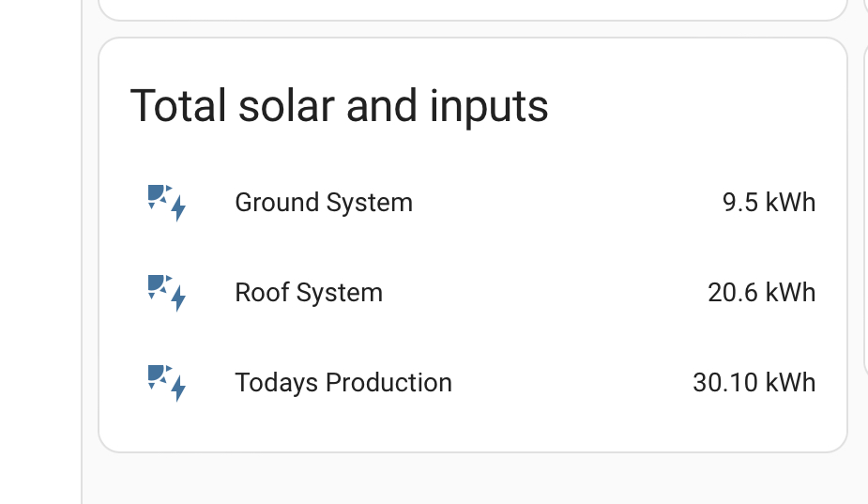Screen dimensions: 868x504
Task: Open the Ground System entity details
Action: pyautogui.click(x=324, y=203)
